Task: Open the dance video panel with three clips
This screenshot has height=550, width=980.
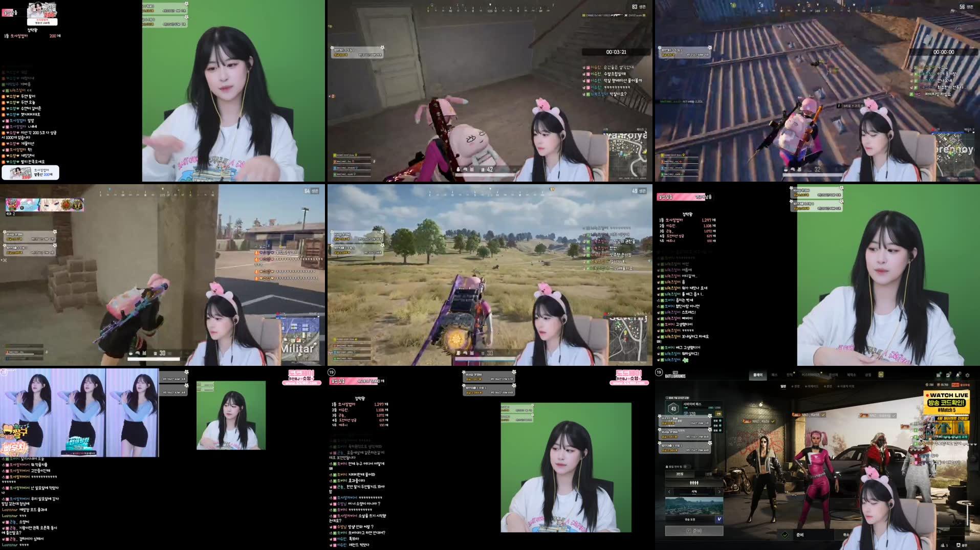Action: [x=79, y=412]
